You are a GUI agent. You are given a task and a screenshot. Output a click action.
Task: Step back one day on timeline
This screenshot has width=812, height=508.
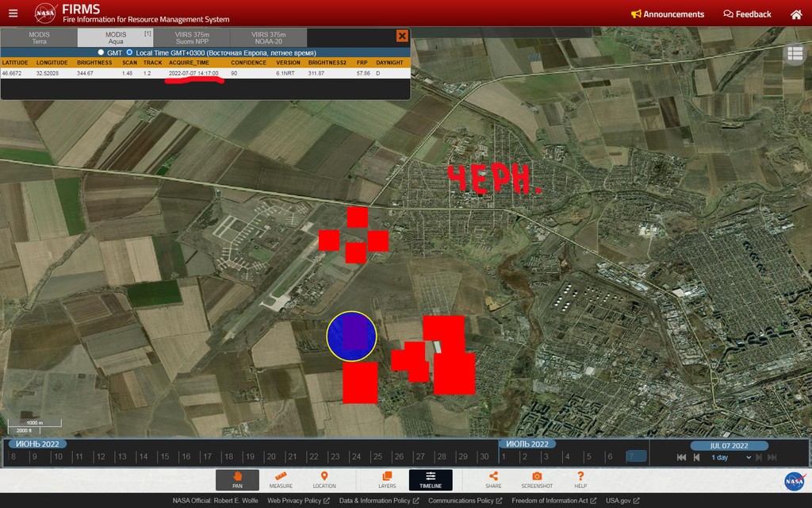point(696,457)
